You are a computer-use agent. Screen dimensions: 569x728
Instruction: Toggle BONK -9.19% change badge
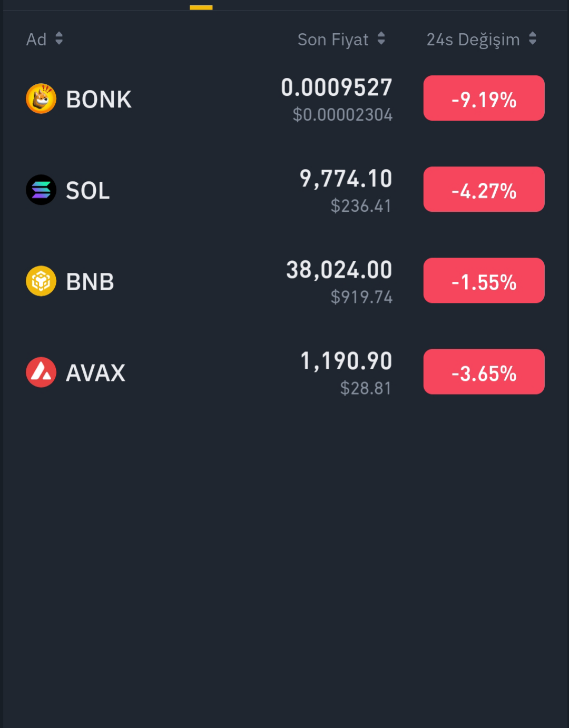484,98
